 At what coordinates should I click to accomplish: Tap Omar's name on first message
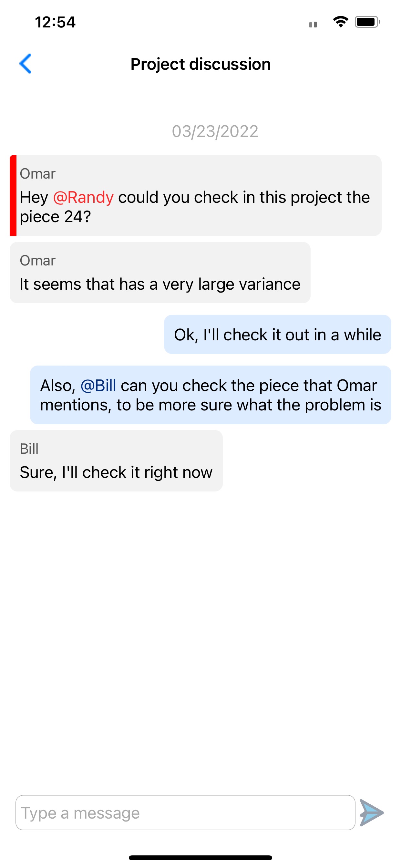(x=37, y=173)
